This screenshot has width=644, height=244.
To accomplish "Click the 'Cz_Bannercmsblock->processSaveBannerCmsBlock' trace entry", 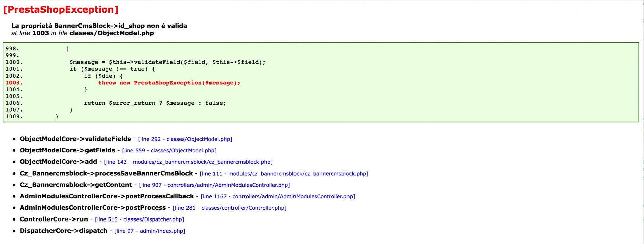I will tap(106, 173).
